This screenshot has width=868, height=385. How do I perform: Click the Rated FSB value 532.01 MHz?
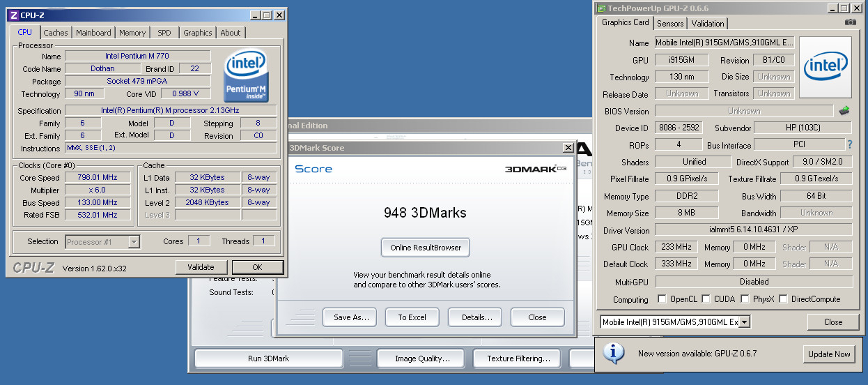click(98, 215)
